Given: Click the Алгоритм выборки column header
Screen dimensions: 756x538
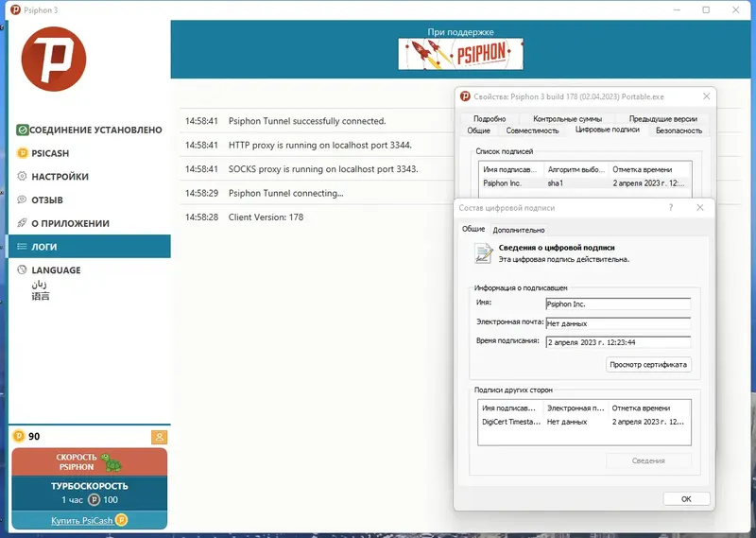Looking at the screenshot, I should [x=576, y=169].
